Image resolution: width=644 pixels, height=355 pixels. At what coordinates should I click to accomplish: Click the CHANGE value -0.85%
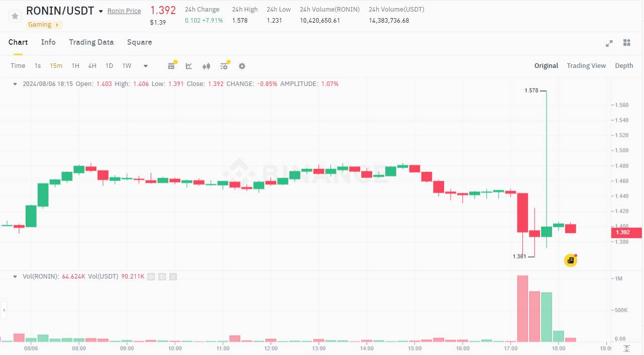pos(268,84)
